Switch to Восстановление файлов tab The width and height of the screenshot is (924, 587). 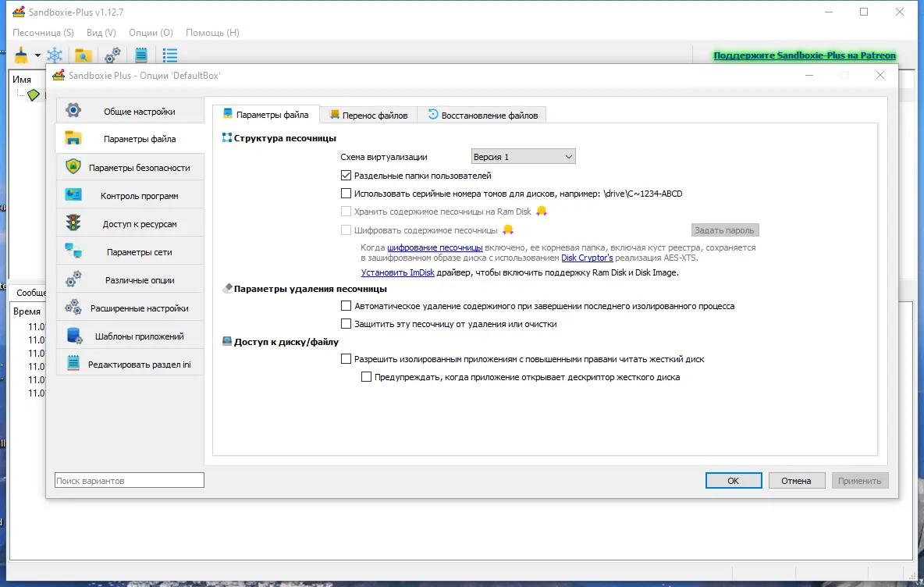(x=482, y=115)
